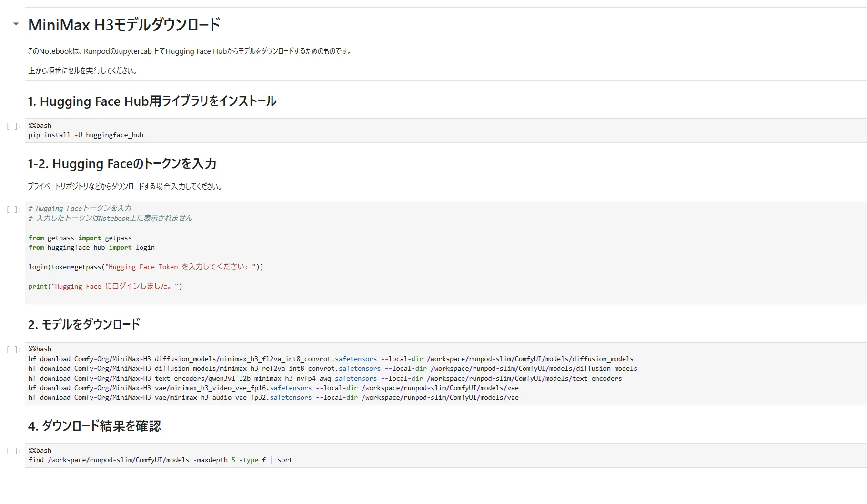Select the sentence starting 'このNotebookは、Runpod'
Screen dimensions: 867x504
pyautogui.click(x=191, y=51)
